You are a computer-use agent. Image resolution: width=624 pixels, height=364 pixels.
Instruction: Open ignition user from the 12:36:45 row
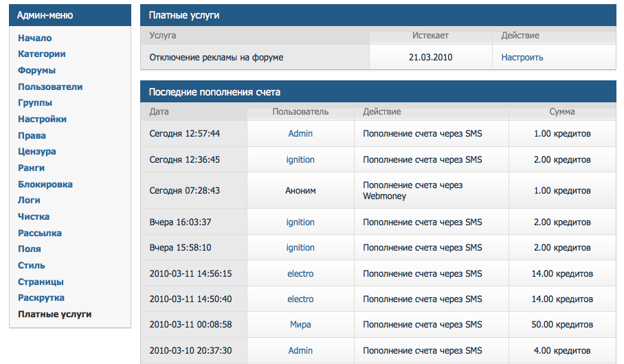tap(300, 160)
